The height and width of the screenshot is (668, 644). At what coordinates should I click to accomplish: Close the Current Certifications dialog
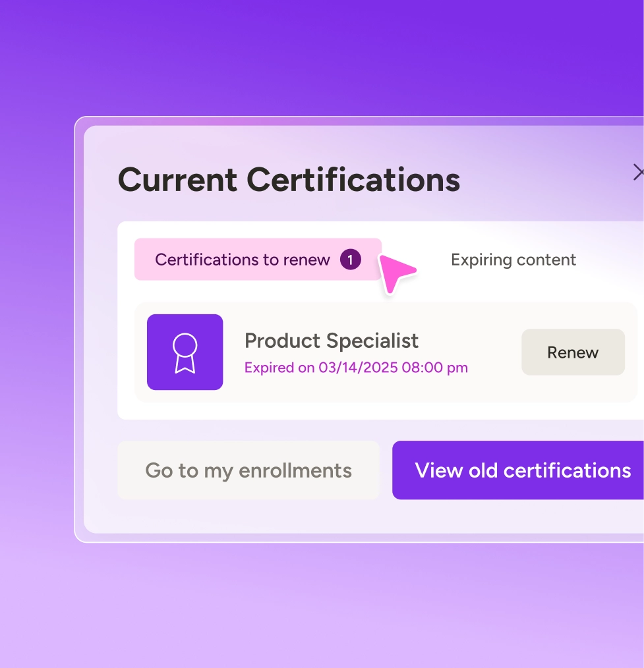[638, 172]
